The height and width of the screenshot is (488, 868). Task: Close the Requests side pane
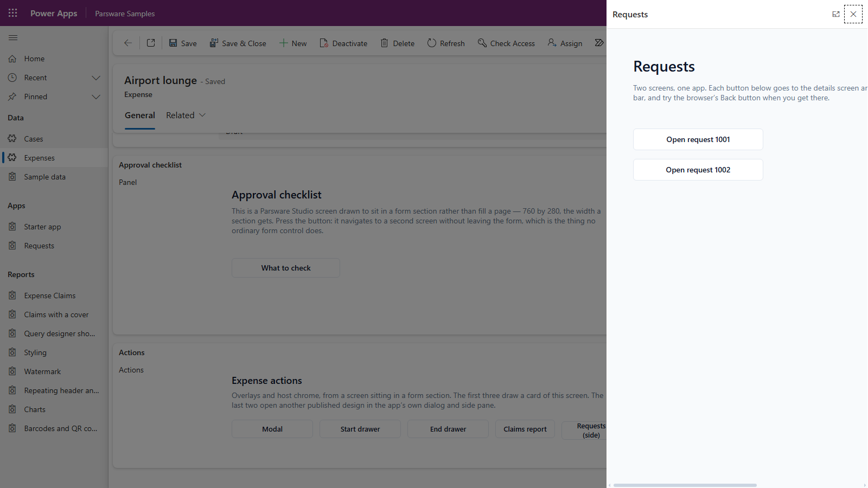point(853,14)
